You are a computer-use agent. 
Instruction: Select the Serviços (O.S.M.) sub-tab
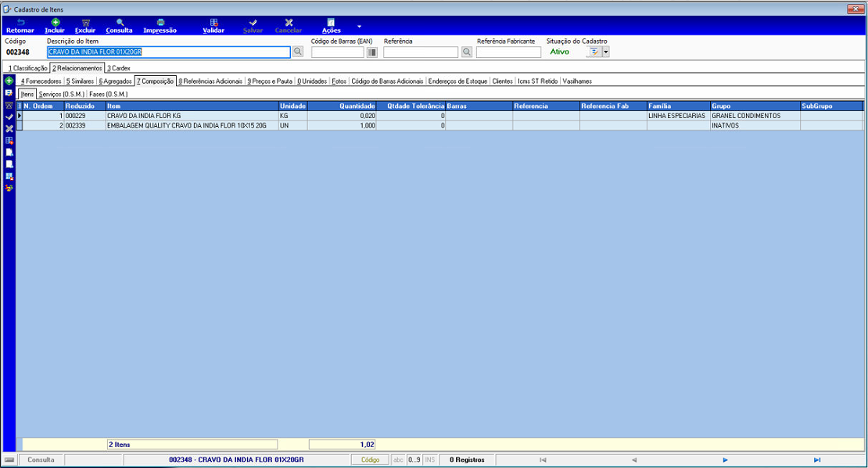pos(62,94)
